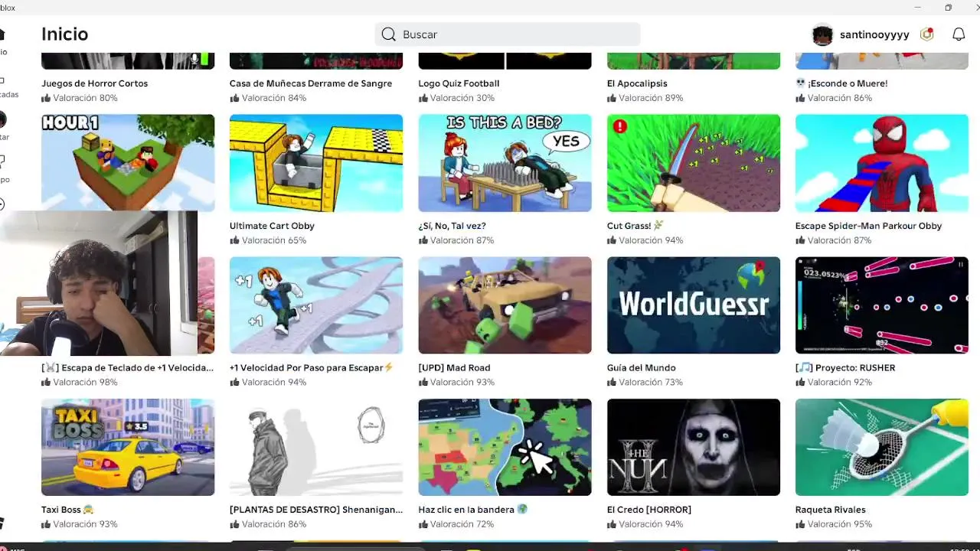980x551 pixels.
Task: Click thumbs-up icon under ¡Esconde o Muere!
Action: click(x=800, y=98)
